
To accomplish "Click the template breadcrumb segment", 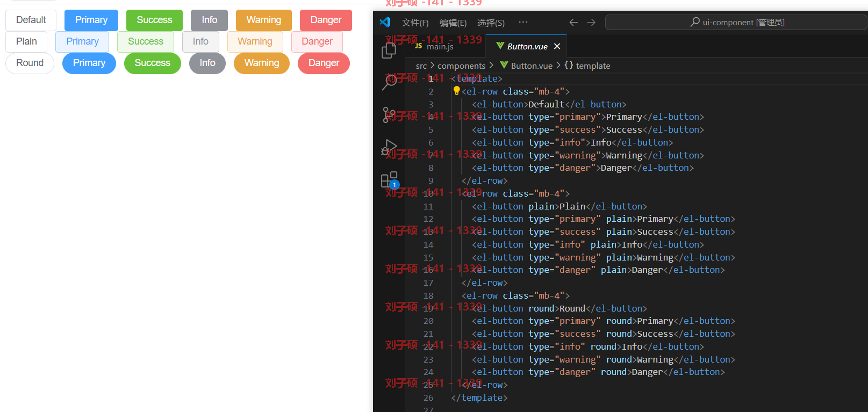I will [x=587, y=66].
